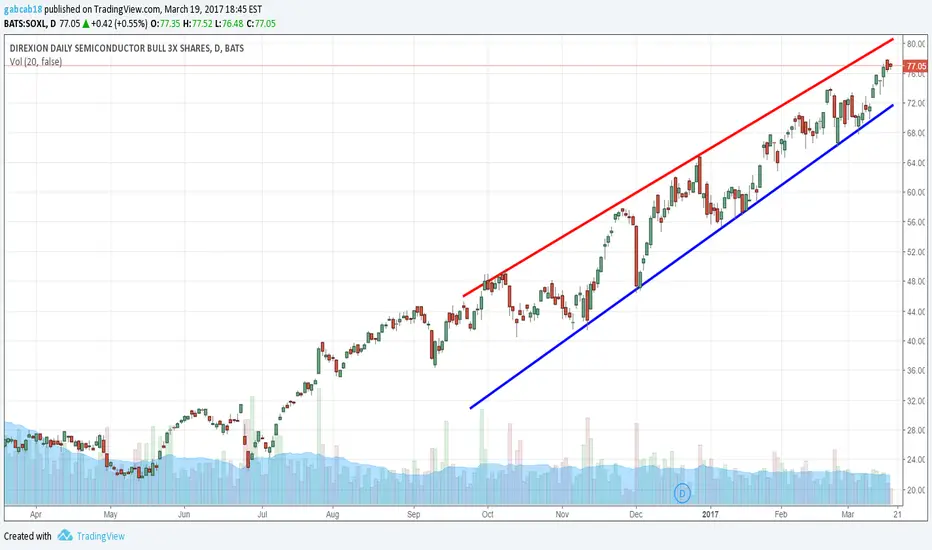Click the Nov label on the time axis

coord(562,514)
